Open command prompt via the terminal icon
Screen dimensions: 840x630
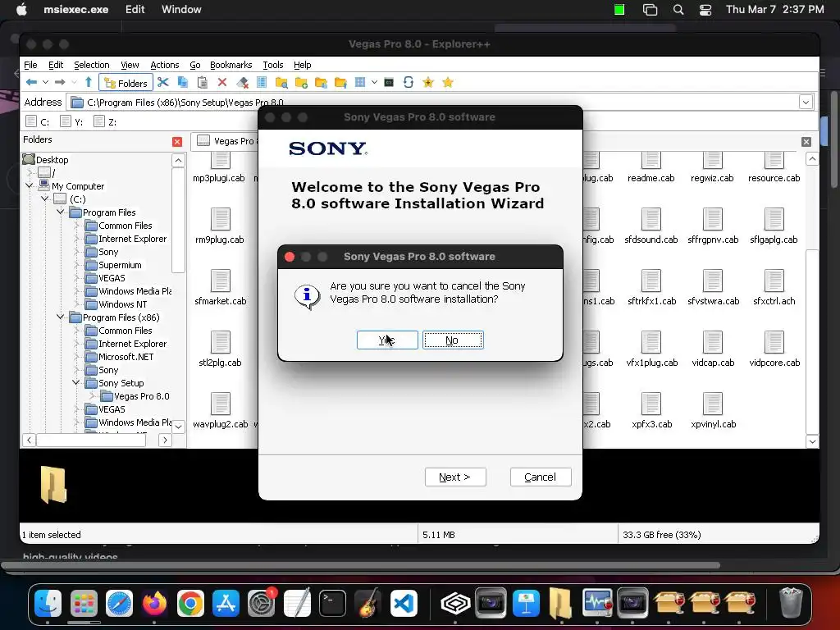(389, 83)
